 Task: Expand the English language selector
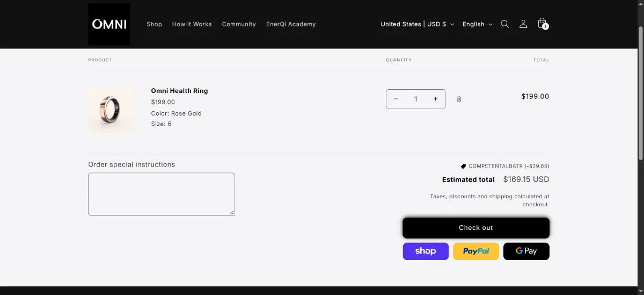(478, 24)
